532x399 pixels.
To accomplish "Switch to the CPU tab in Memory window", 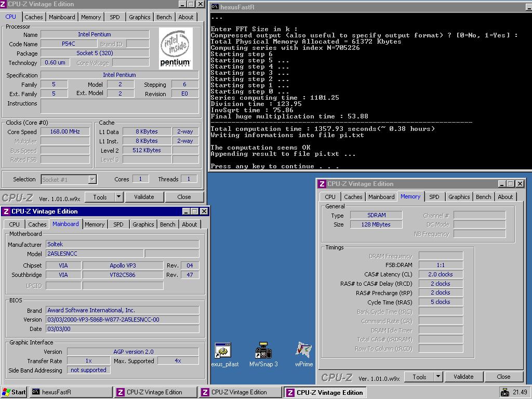I will point(330,197).
